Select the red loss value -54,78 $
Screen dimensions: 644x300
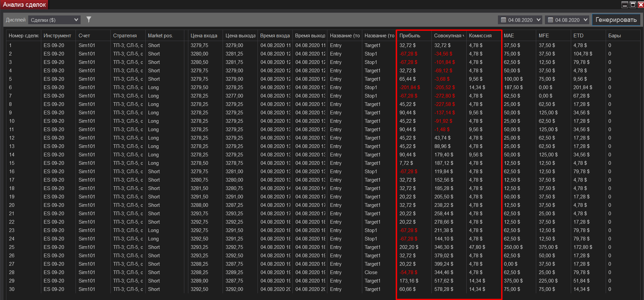pyautogui.click(x=408, y=272)
